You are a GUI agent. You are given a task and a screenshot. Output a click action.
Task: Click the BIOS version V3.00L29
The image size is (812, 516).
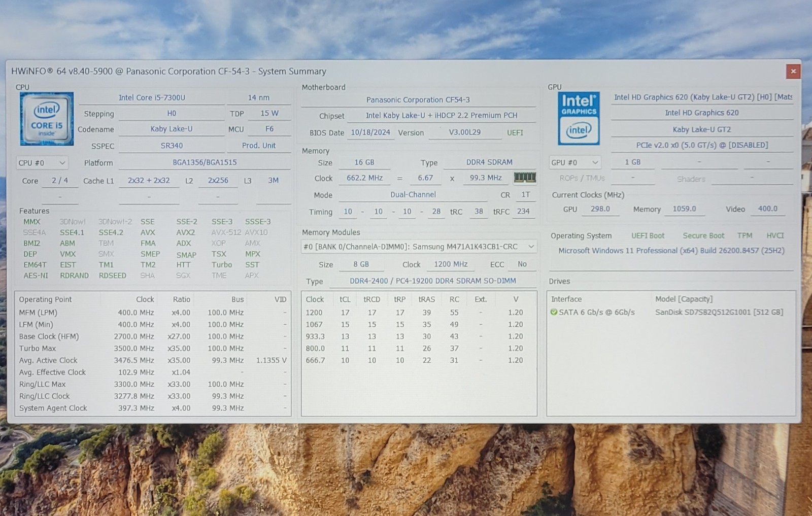click(x=464, y=132)
